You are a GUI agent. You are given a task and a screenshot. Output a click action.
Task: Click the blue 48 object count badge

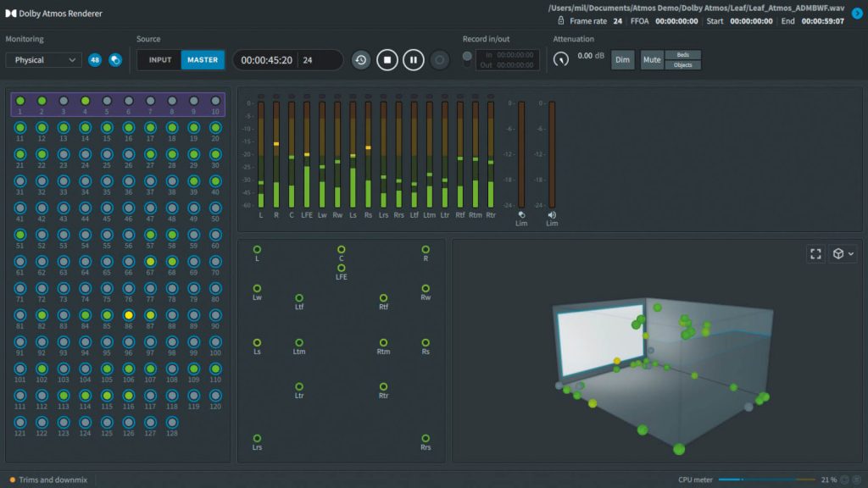click(95, 60)
